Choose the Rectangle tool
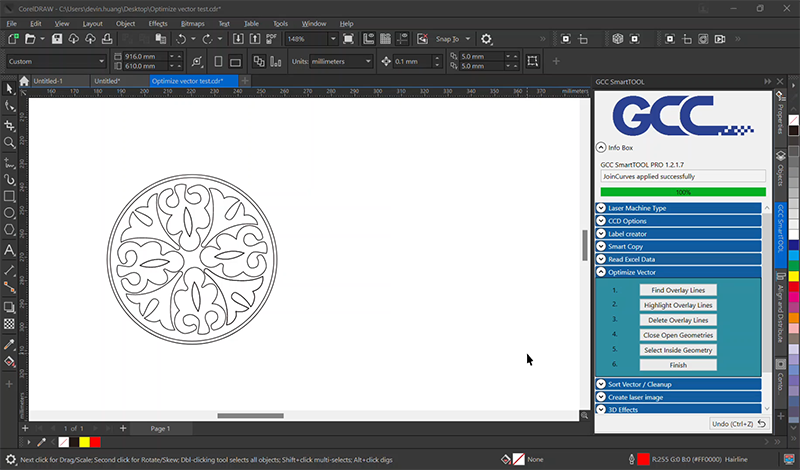This screenshot has width=800, height=470. tap(9, 196)
